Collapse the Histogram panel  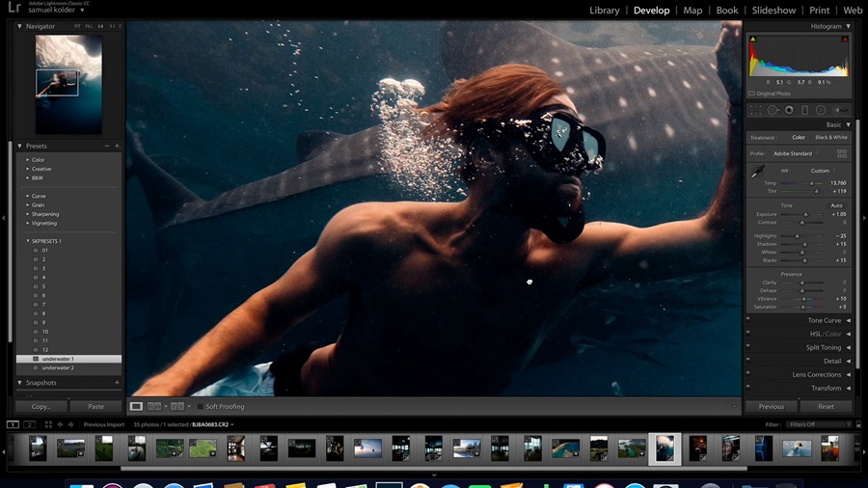tap(848, 26)
